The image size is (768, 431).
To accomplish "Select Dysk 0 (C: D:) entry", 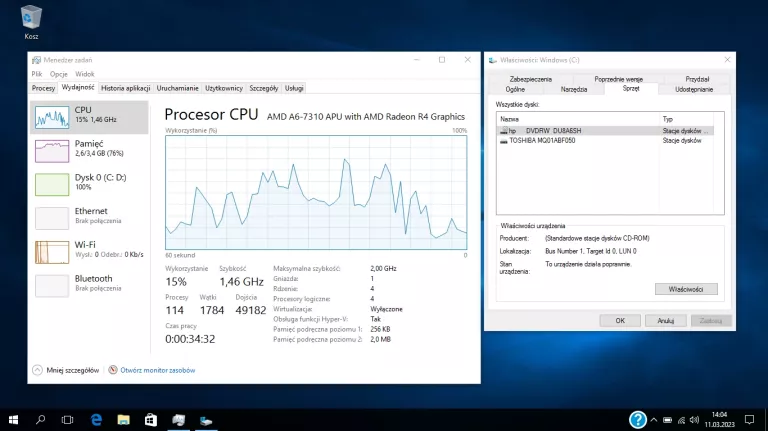I will [88, 183].
